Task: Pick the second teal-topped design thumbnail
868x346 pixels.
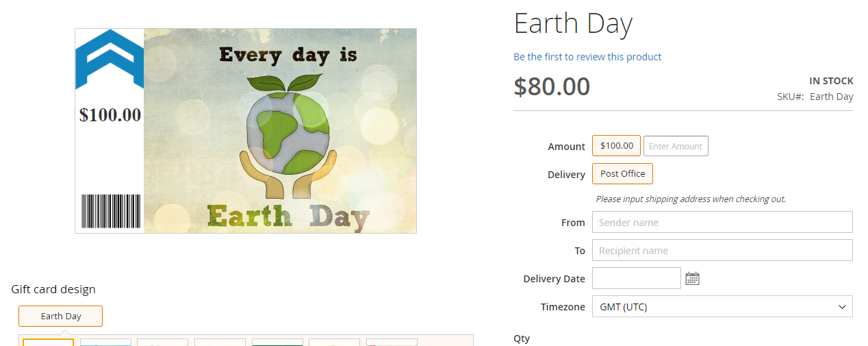Action: point(105,342)
